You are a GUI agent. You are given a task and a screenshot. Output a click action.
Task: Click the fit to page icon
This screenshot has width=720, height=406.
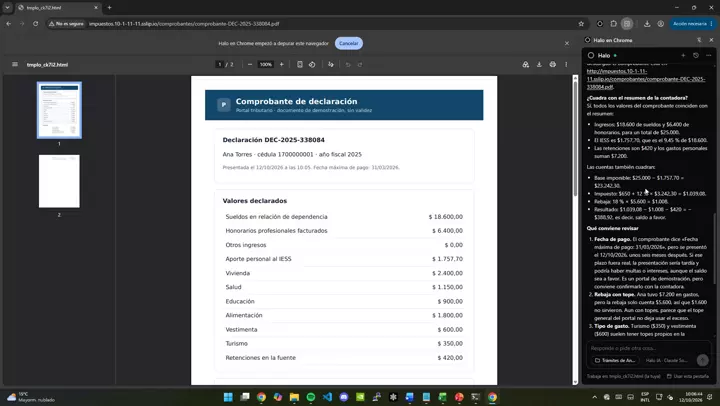300,64
